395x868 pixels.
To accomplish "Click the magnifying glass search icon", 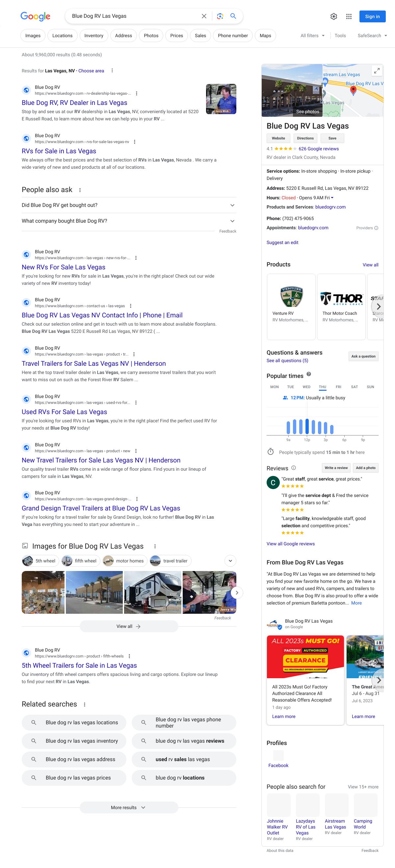I will [233, 16].
